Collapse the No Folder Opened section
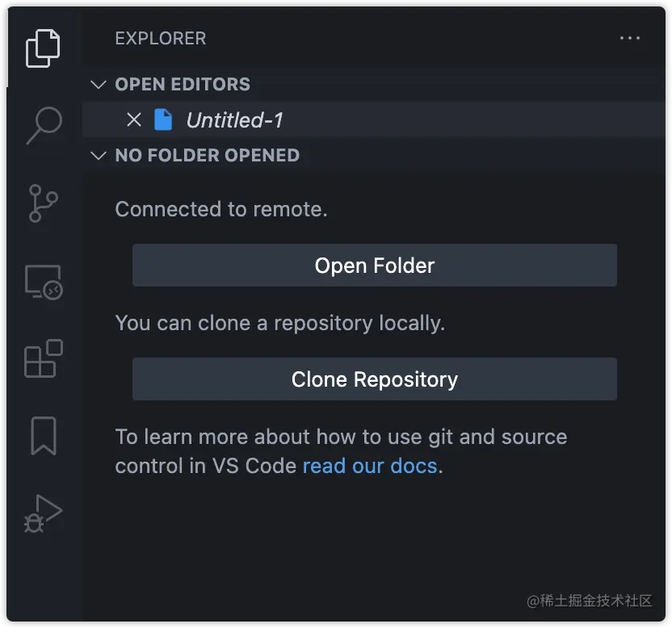 coord(99,156)
